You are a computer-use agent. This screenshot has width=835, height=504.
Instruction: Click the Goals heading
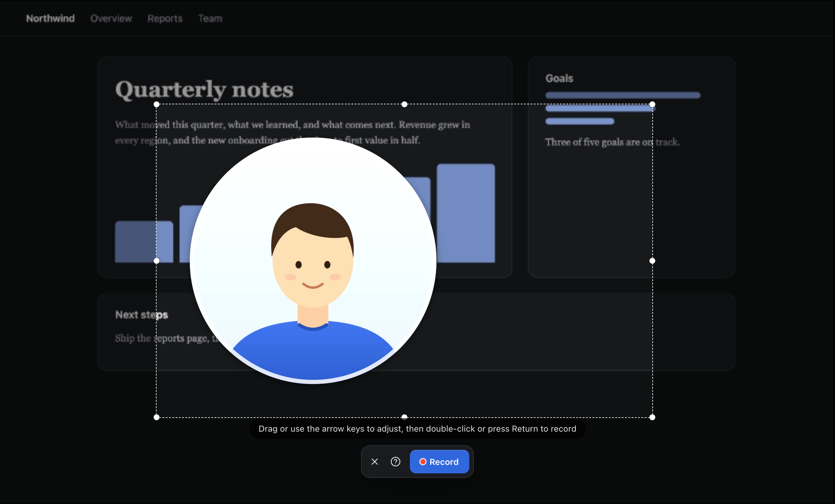click(559, 78)
